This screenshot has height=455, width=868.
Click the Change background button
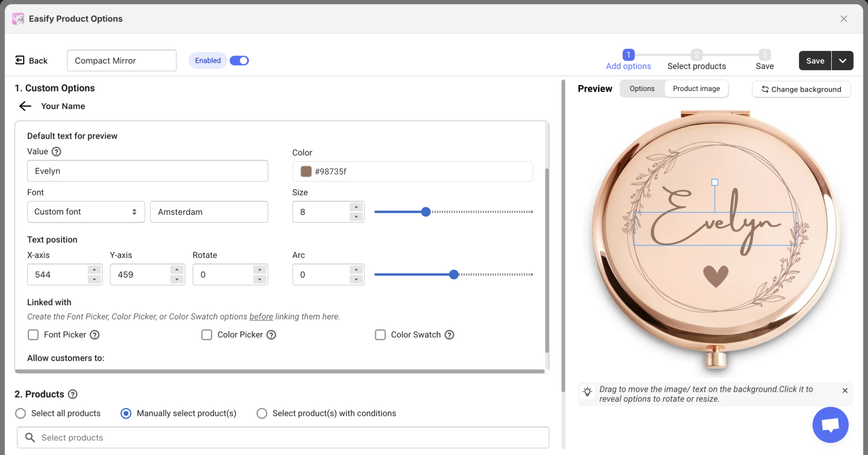[801, 89]
